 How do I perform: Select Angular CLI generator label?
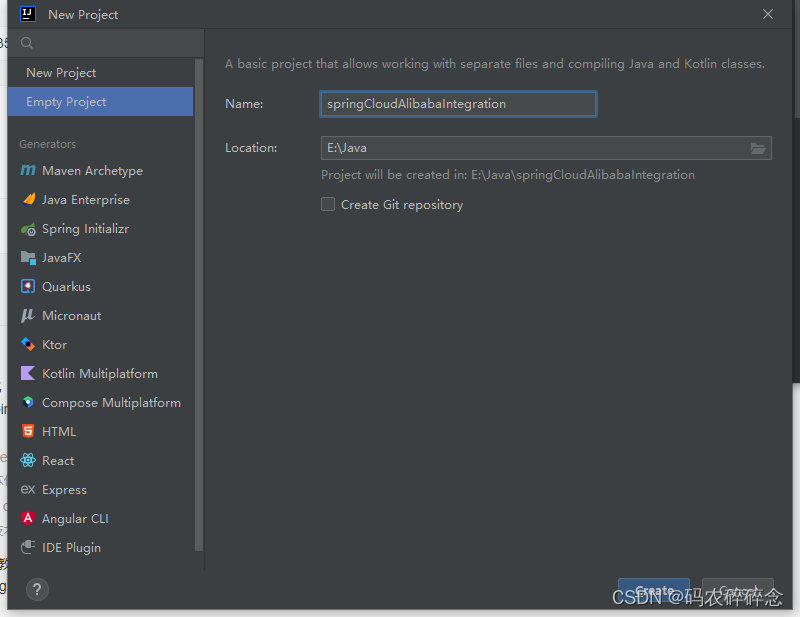click(75, 519)
